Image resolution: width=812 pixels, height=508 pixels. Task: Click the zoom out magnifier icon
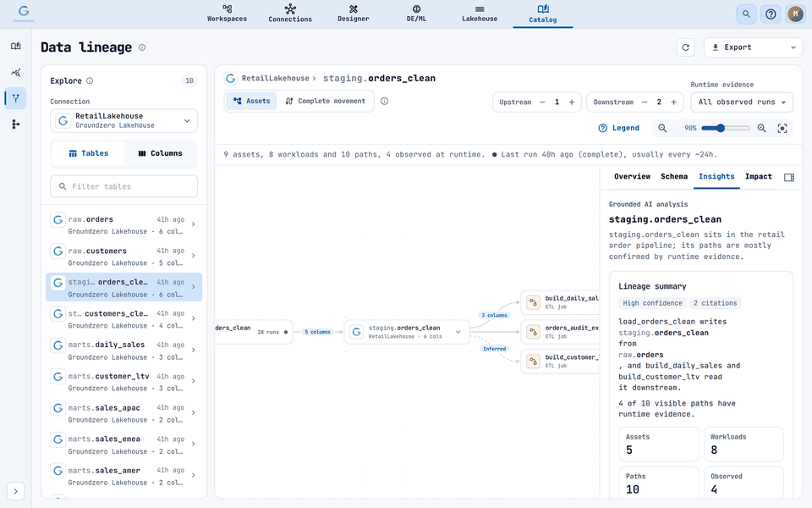tap(662, 128)
